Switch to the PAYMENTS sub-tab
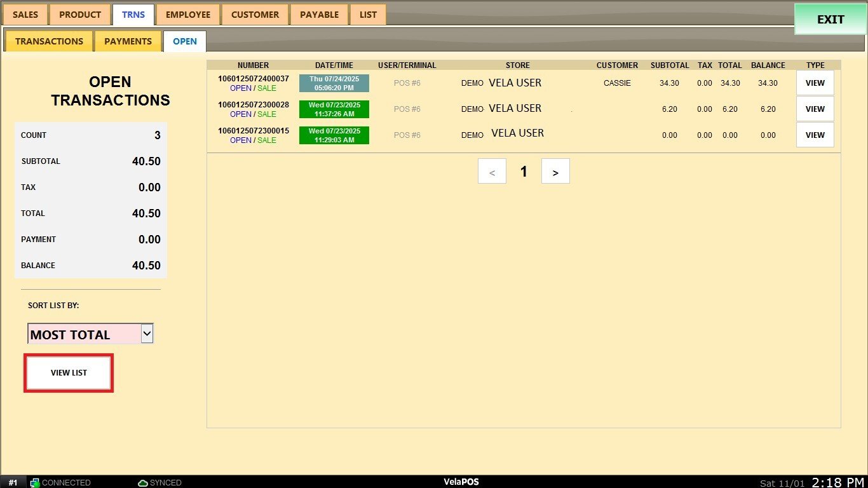The height and width of the screenshot is (488, 868). coord(128,41)
